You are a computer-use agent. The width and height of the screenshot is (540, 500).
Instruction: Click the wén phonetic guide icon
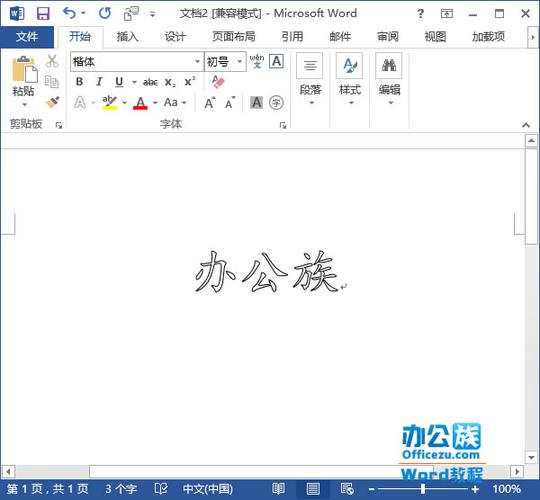(257, 61)
